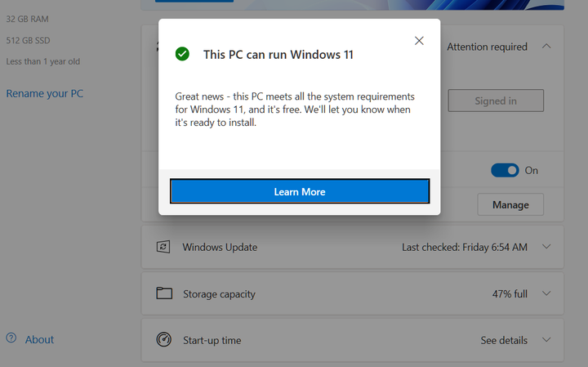Collapse the Attention required section

pyautogui.click(x=546, y=46)
